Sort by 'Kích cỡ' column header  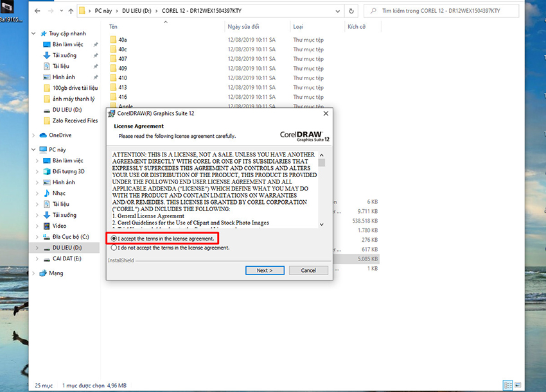pyautogui.click(x=357, y=26)
